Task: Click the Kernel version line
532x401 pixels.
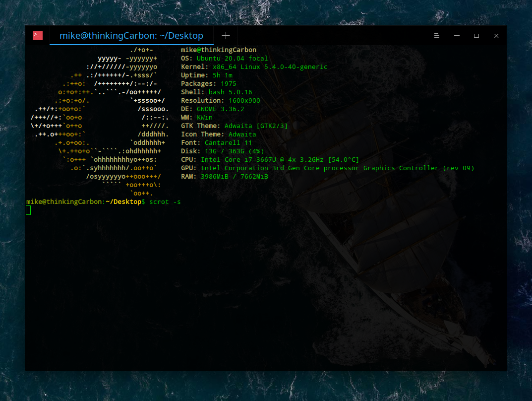Action: coord(254,67)
